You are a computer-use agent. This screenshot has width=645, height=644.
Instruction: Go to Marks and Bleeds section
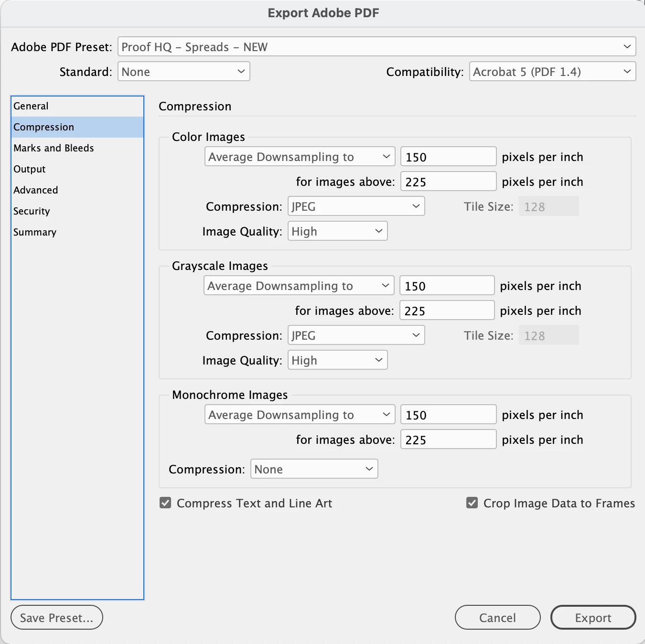coord(77,148)
